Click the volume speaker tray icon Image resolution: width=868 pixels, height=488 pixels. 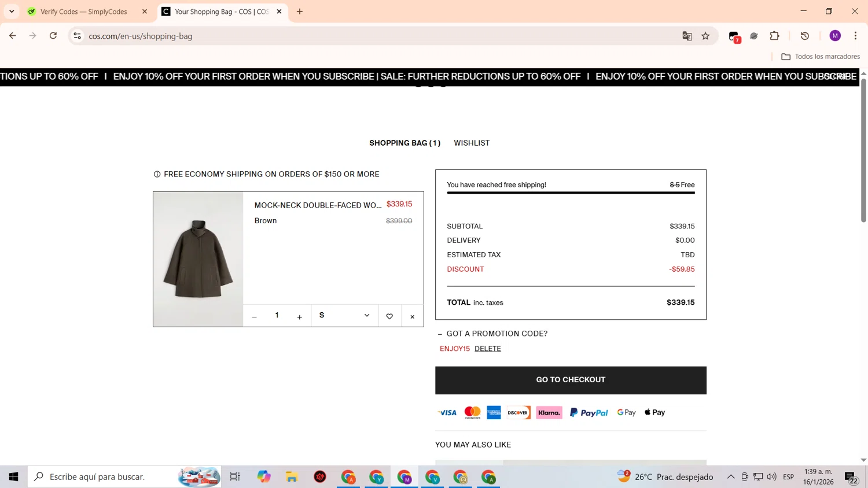pos(771,477)
